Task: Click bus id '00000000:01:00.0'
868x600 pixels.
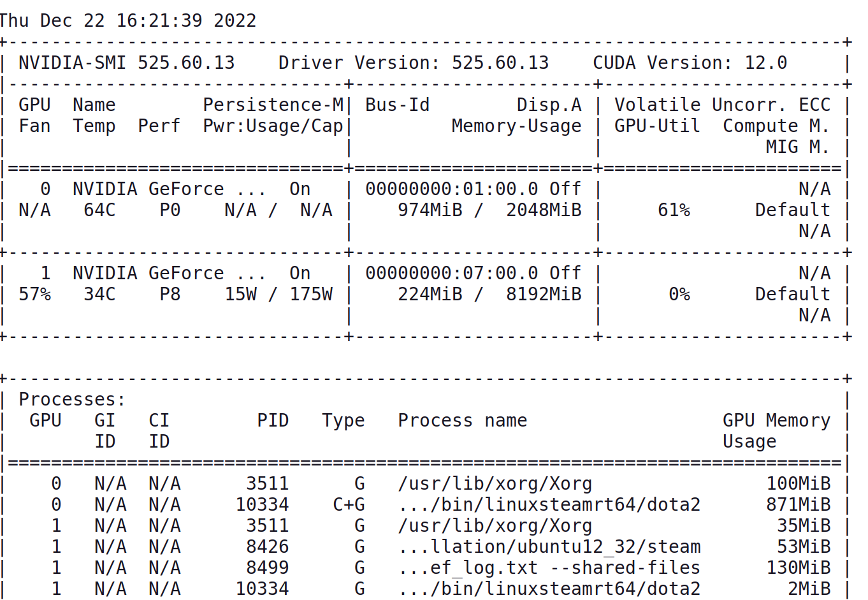Action: coord(452,189)
